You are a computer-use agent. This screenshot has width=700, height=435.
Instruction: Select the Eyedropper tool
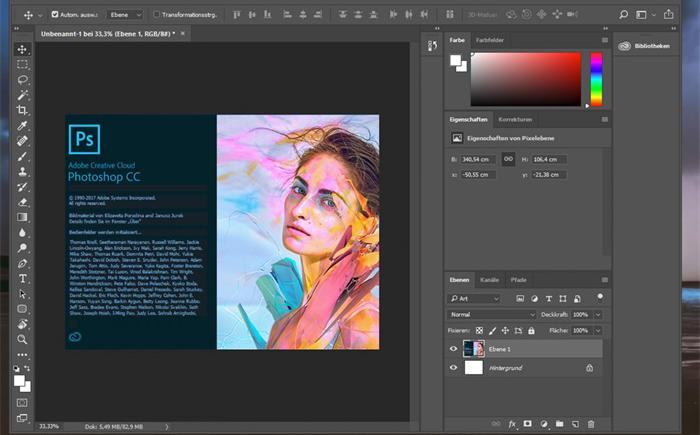(22, 125)
